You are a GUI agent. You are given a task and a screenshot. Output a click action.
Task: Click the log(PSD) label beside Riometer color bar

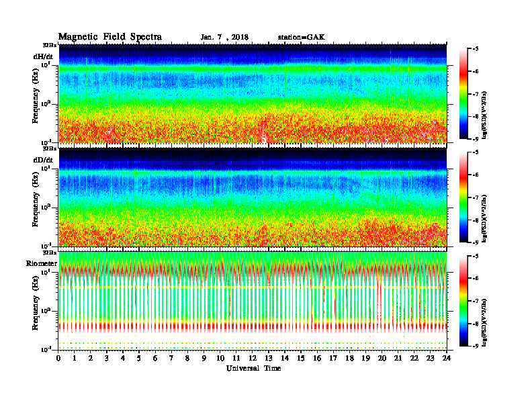(x=484, y=322)
